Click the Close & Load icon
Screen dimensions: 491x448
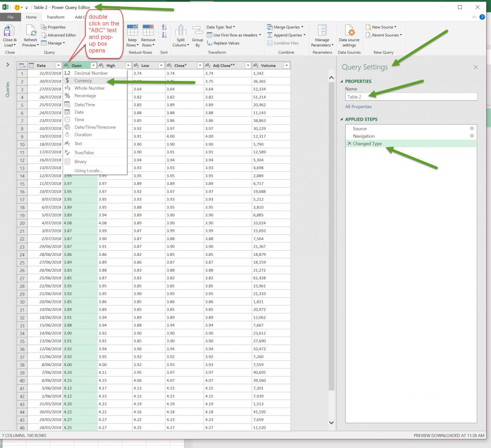[x=9, y=32]
